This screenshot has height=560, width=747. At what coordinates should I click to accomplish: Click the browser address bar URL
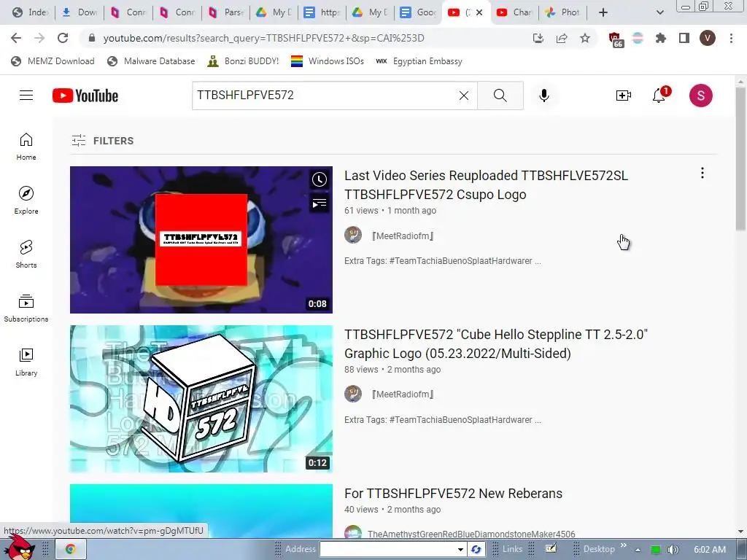coord(263,38)
